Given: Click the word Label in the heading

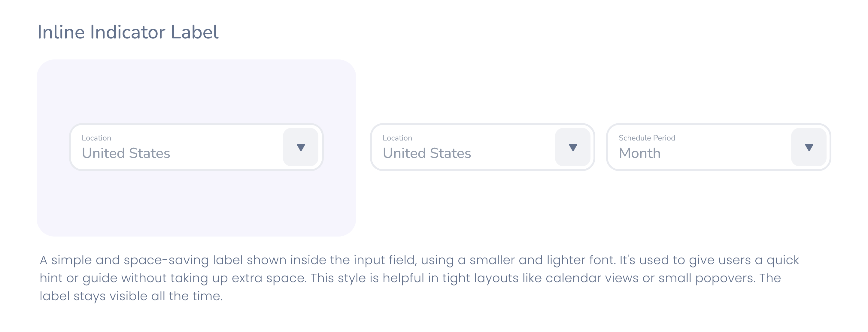Looking at the screenshot, I should pyautogui.click(x=195, y=32).
